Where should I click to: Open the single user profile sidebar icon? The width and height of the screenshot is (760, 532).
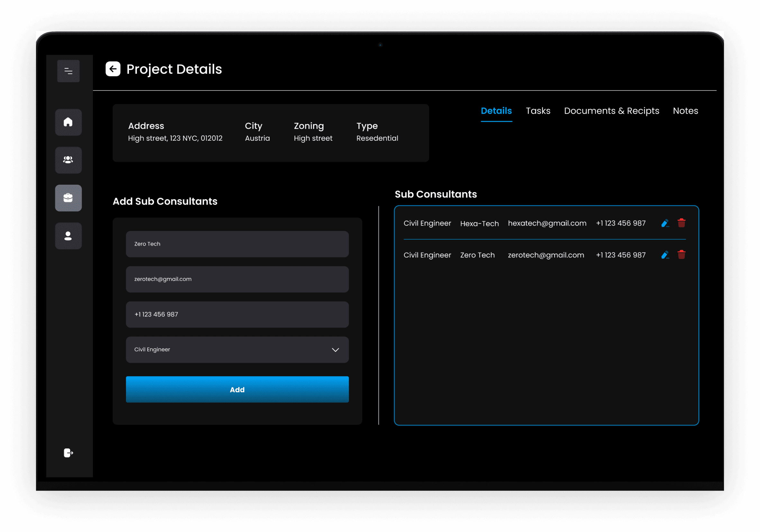(x=68, y=236)
